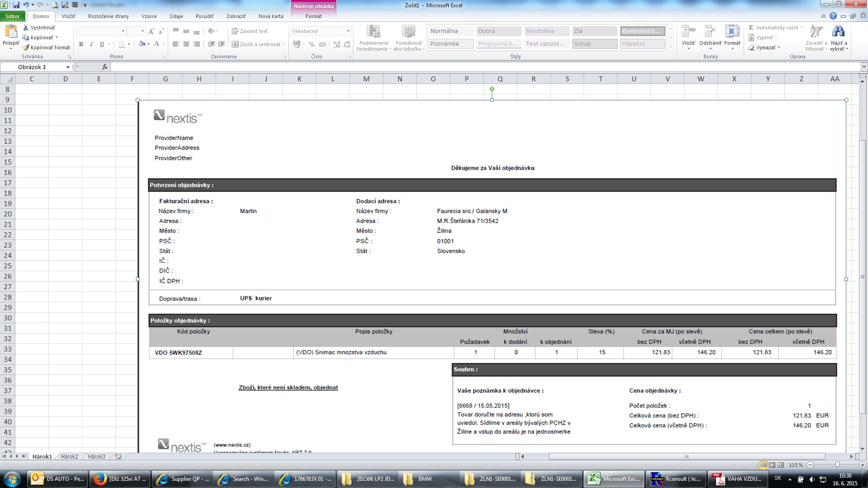Click the zoom in plus button
Screen dimensions: 868x488
862,465
